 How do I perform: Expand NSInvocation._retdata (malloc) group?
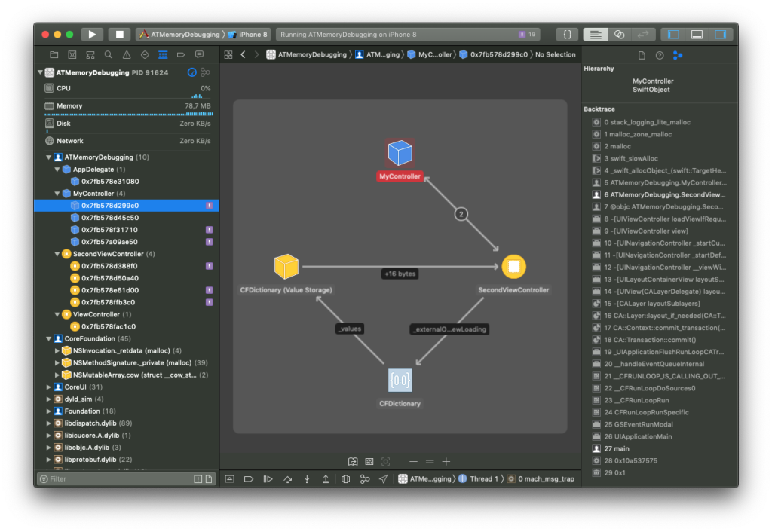57,351
